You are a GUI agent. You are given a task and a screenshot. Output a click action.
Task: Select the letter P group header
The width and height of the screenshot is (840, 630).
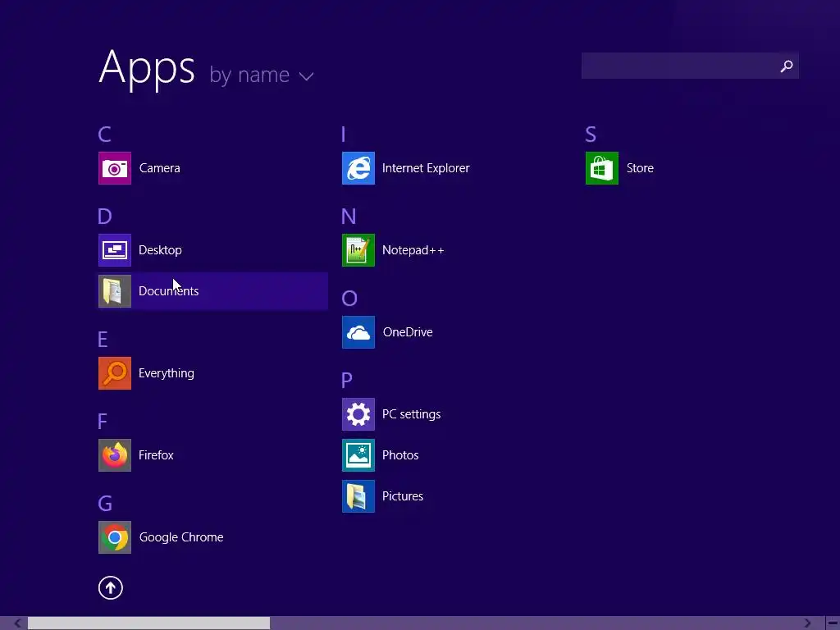[347, 381]
